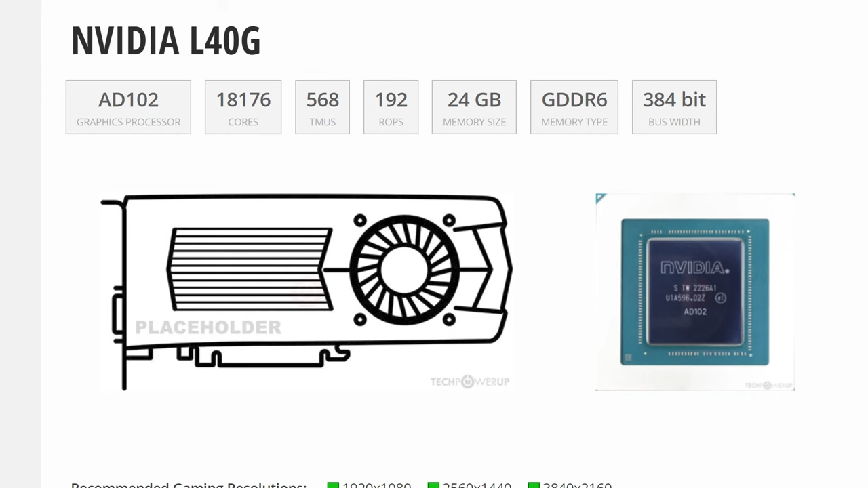868x488 pixels.
Task: Open the GDDR6 Memory Type box
Action: (x=574, y=107)
